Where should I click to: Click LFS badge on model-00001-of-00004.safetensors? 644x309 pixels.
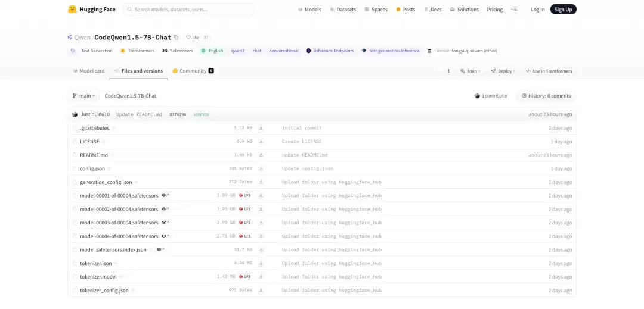(x=245, y=196)
